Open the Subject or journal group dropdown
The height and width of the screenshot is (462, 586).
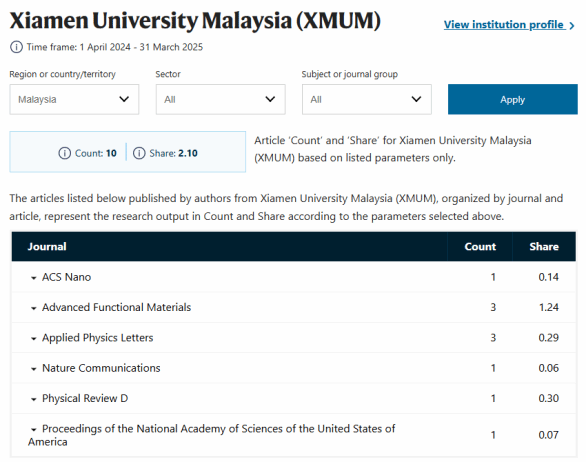click(367, 99)
